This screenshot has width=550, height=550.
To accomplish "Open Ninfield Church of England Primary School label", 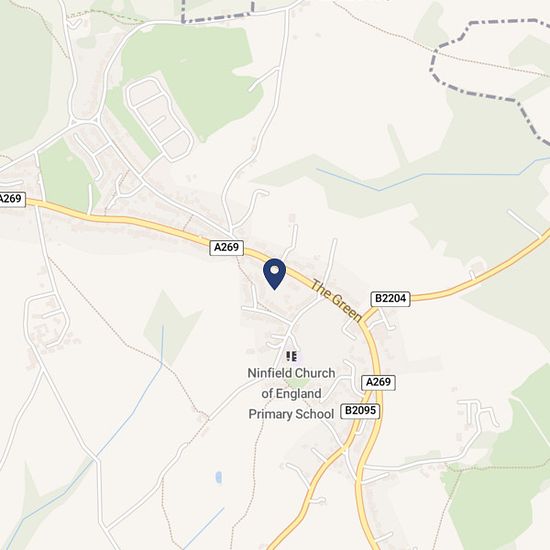I will pyautogui.click(x=291, y=394).
